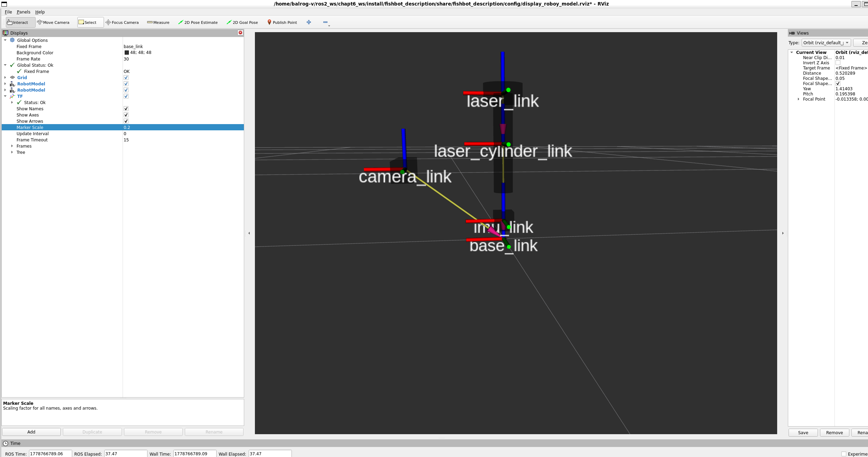
Task: Click the Views panel camera icon
Action: (x=792, y=33)
